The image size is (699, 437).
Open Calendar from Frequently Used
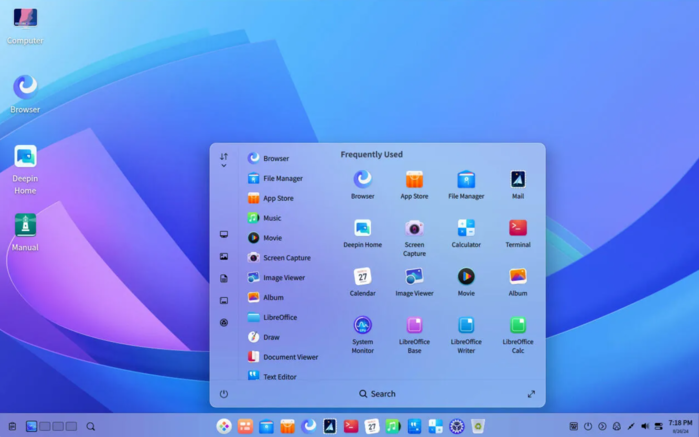click(x=362, y=277)
